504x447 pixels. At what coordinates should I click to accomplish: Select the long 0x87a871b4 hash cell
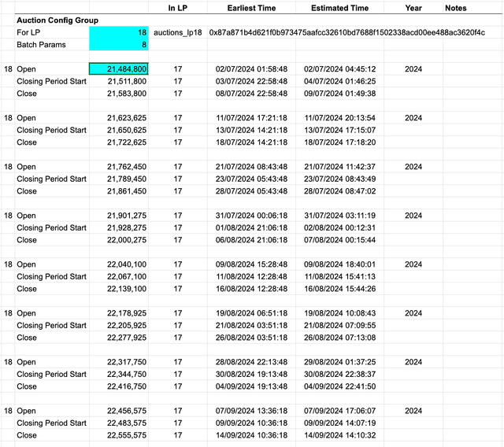(346, 33)
